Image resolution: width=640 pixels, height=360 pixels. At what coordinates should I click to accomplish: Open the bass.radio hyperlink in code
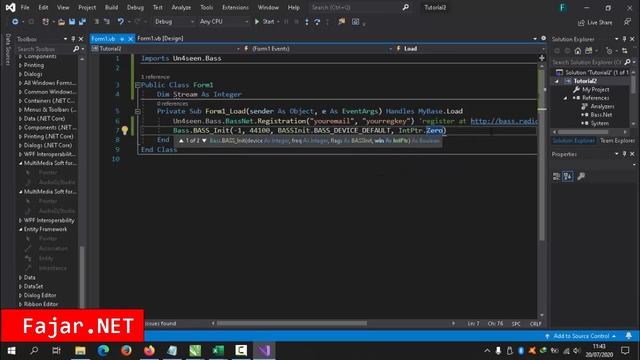click(x=504, y=121)
